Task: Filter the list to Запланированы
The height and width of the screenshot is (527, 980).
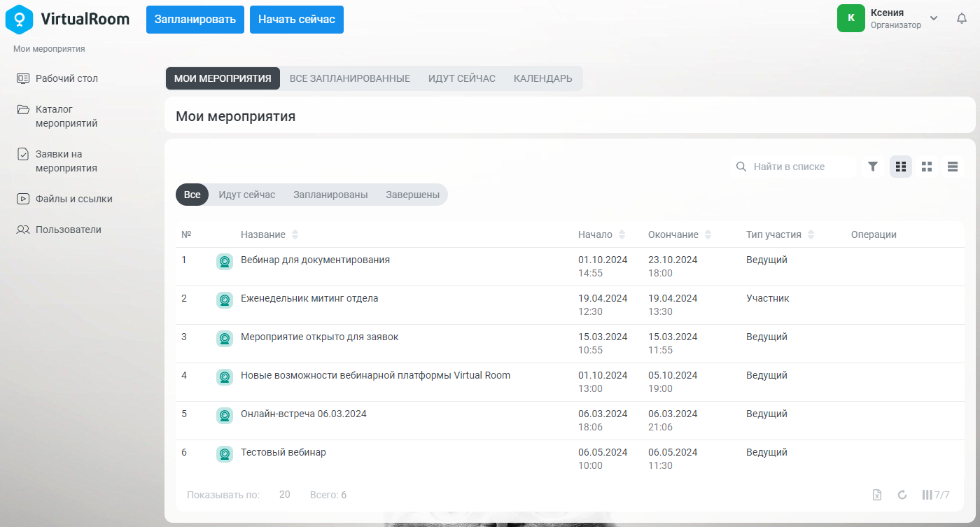Action: pyautogui.click(x=330, y=195)
